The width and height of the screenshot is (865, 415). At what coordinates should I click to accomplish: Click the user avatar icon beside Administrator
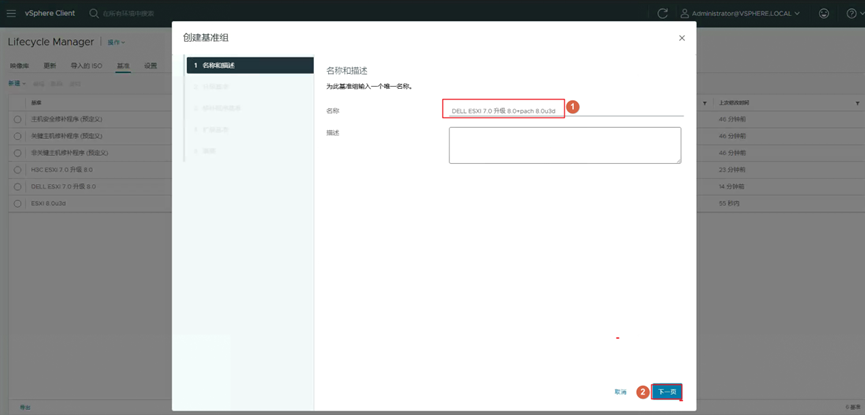(x=685, y=13)
